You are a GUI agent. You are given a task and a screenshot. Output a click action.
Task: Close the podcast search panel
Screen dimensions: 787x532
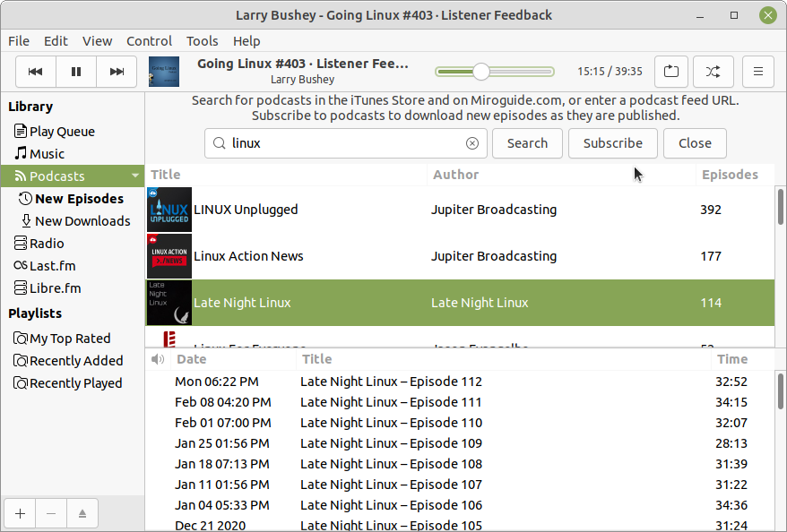(x=695, y=143)
